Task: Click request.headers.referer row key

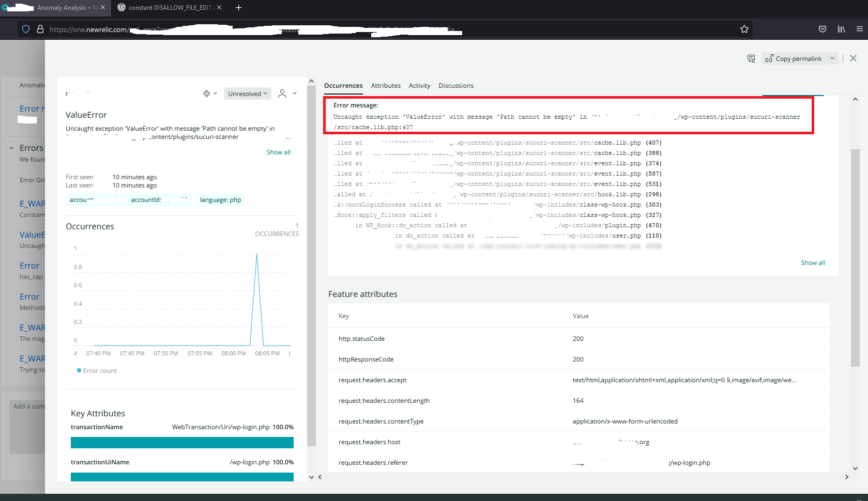Action: click(x=373, y=462)
